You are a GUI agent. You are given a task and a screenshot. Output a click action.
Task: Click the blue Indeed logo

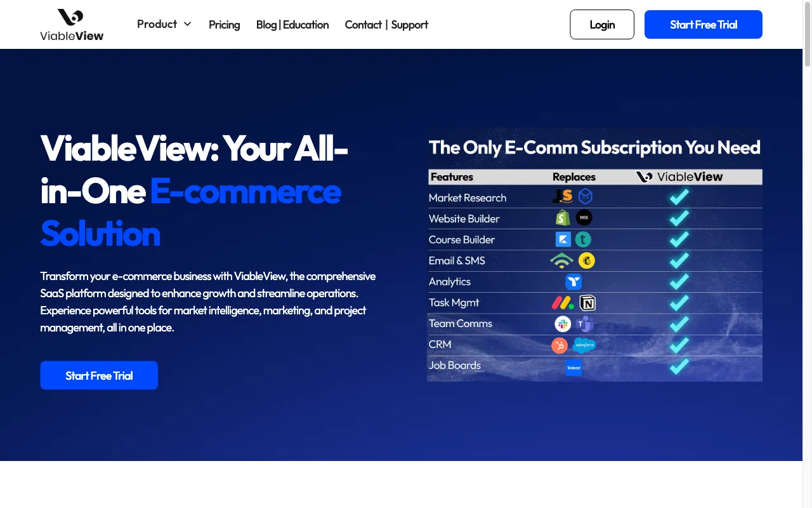pos(573,367)
